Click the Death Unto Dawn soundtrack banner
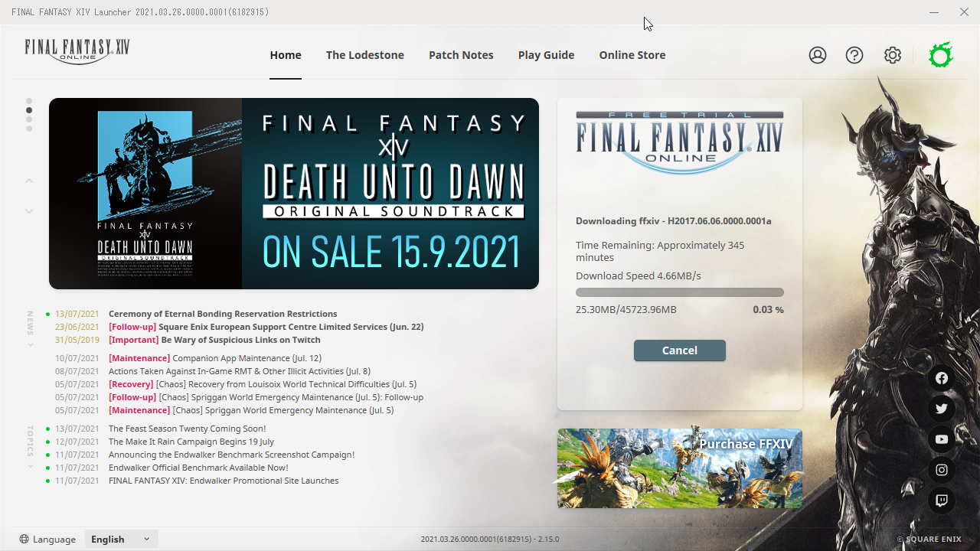Image resolution: width=980 pixels, height=551 pixels. (293, 193)
